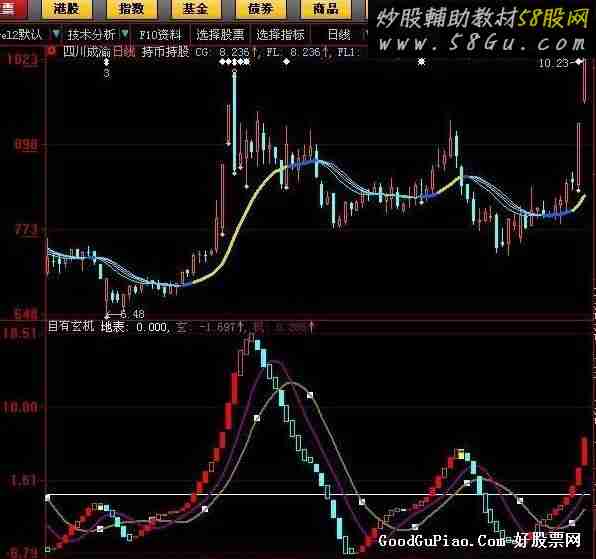Screen dimensions: 596x559
Task: Click the 选择指标 button
Action: click(x=281, y=35)
